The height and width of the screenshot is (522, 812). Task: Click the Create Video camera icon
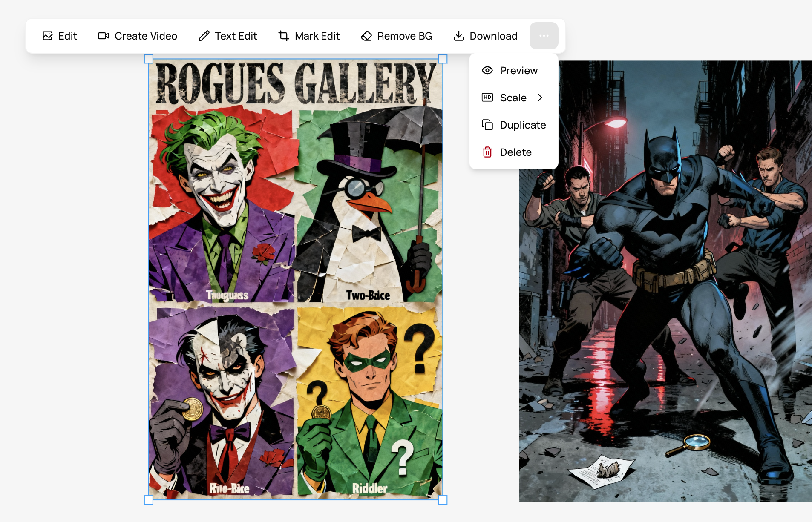tap(104, 36)
